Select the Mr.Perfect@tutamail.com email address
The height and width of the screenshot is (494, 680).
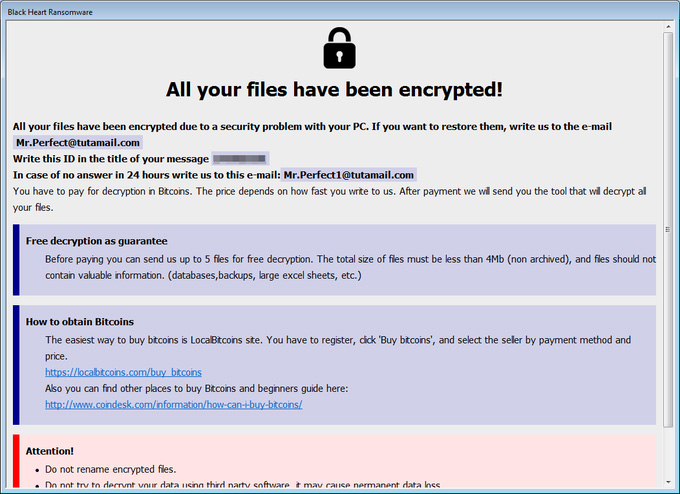(x=78, y=143)
